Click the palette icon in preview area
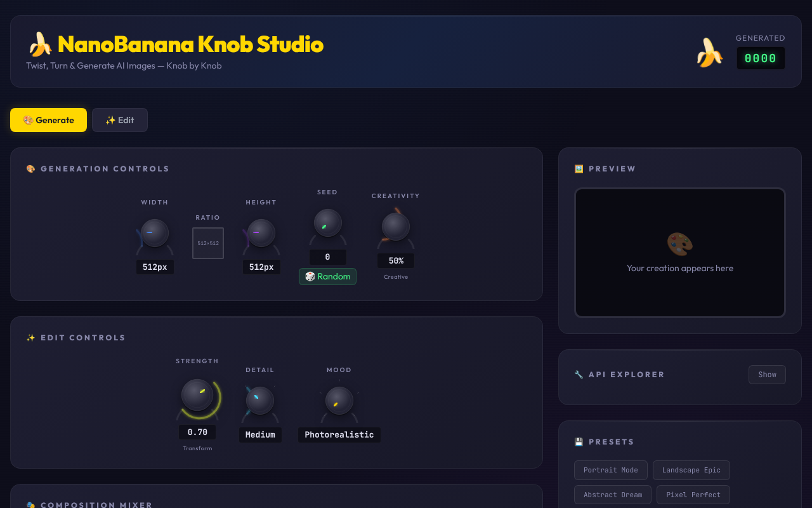This screenshot has width=812, height=508. (x=680, y=244)
